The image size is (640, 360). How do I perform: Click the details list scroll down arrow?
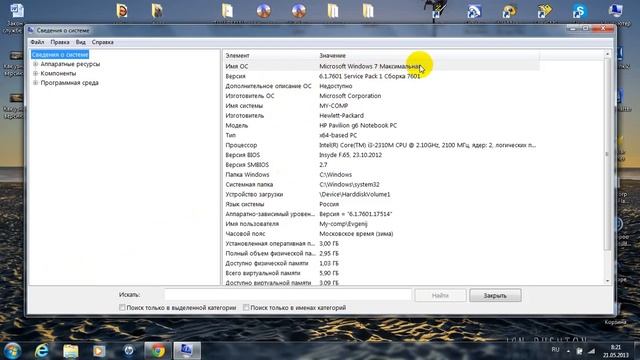tap(607, 281)
